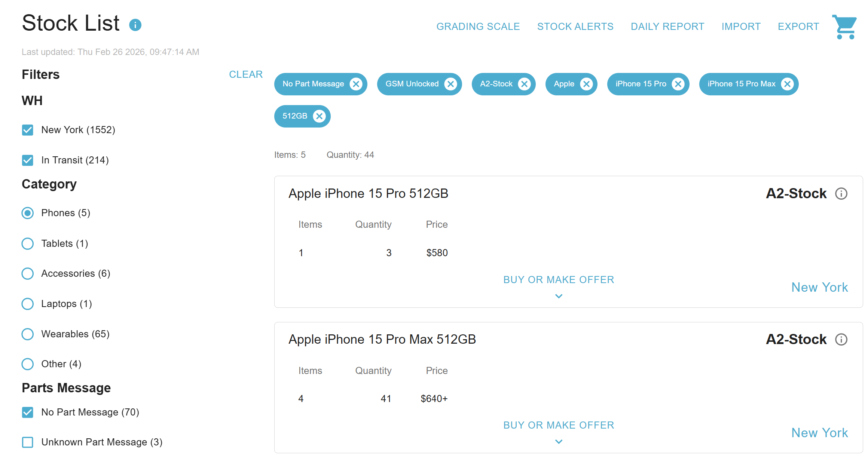Click the Export link
The height and width of the screenshot is (460, 868).
click(798, 27)
